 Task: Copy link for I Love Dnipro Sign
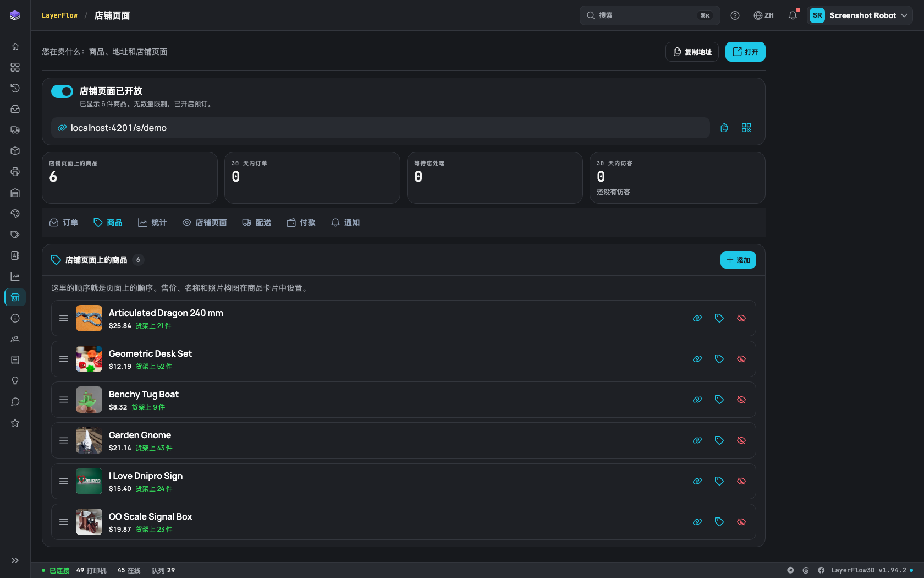pyautogui.click(x=697, y=481)
